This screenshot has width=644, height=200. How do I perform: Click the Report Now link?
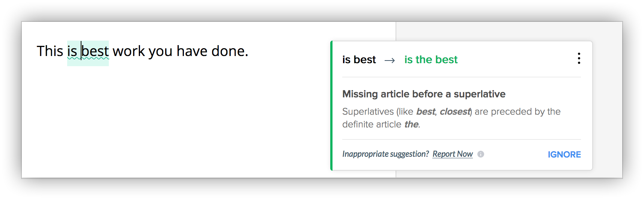pyautogui.click(x=452, y=154)
